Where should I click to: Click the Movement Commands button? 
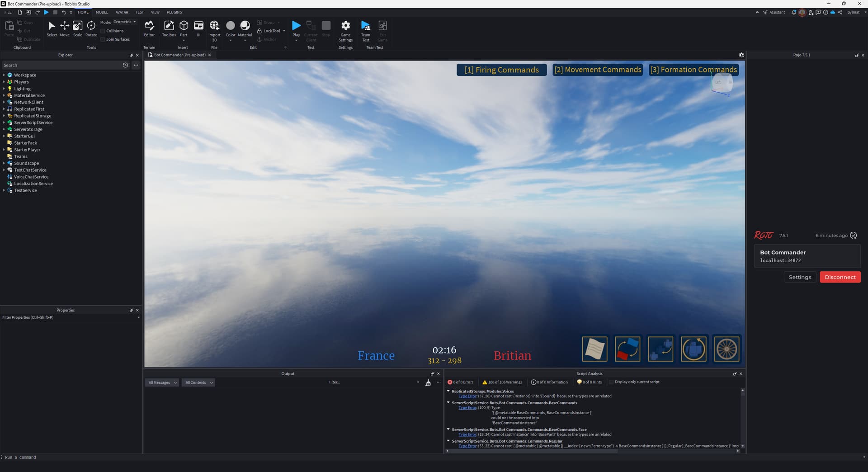click(598, 70)
